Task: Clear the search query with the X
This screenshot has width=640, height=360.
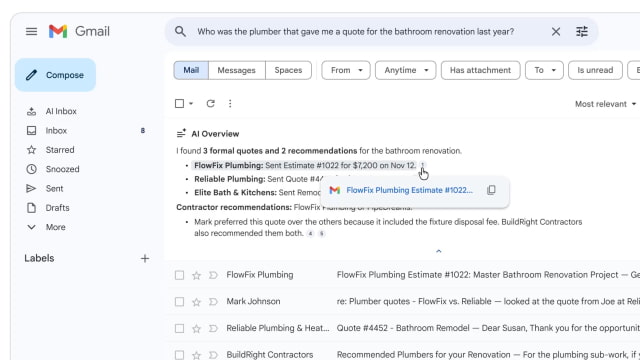Action: tap(556, 31)
